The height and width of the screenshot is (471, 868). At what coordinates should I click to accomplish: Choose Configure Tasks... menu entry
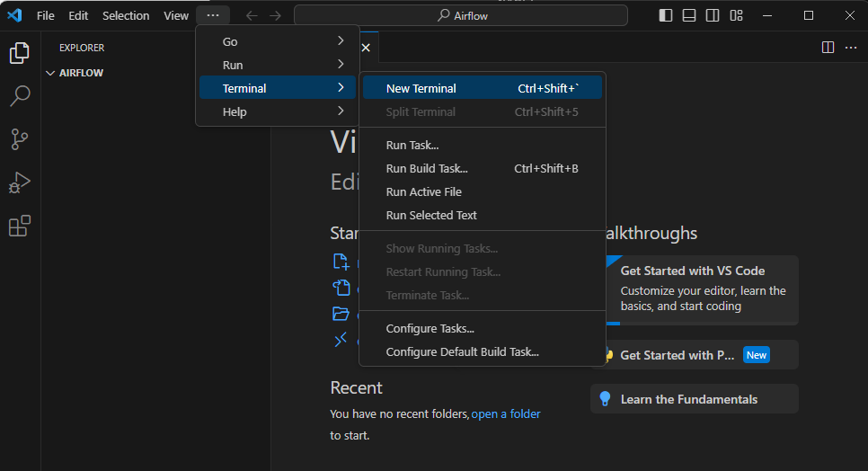click(x=483, y=328)
